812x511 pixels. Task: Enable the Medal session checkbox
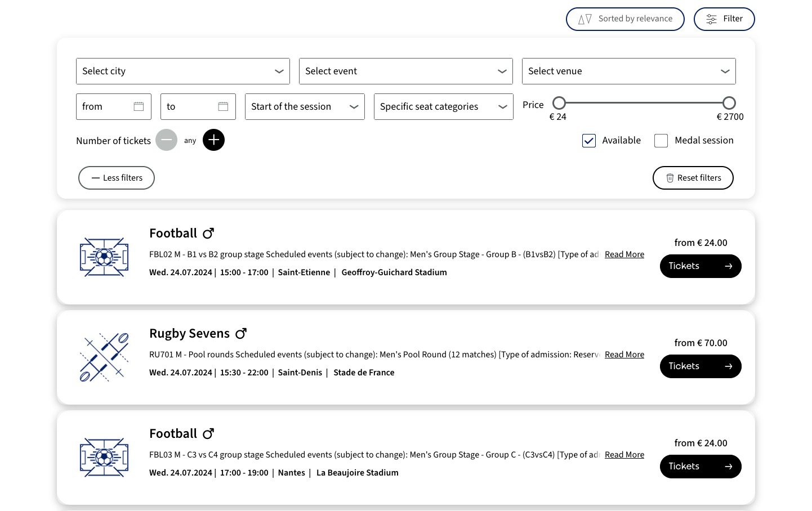coord(661,141)
